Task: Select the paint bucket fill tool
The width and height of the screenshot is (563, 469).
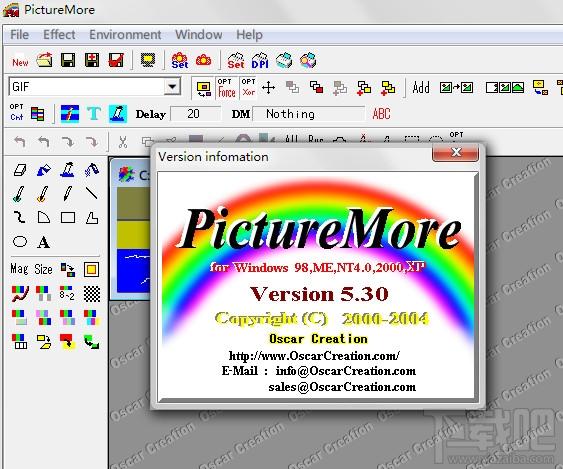Action: pyautogui.click(x=44, y=170)
